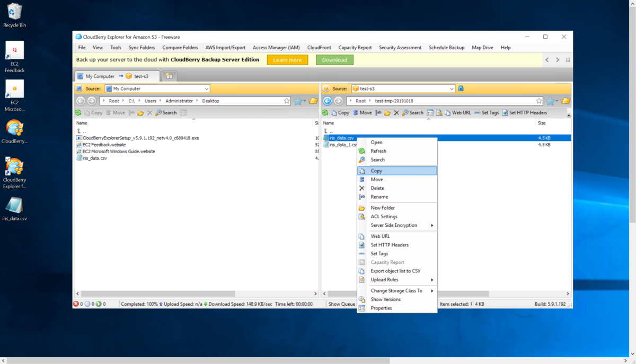Viewport: 636px width, 364px height.
Task: Select Export object list to CSV
Action: tap(397, 271)
